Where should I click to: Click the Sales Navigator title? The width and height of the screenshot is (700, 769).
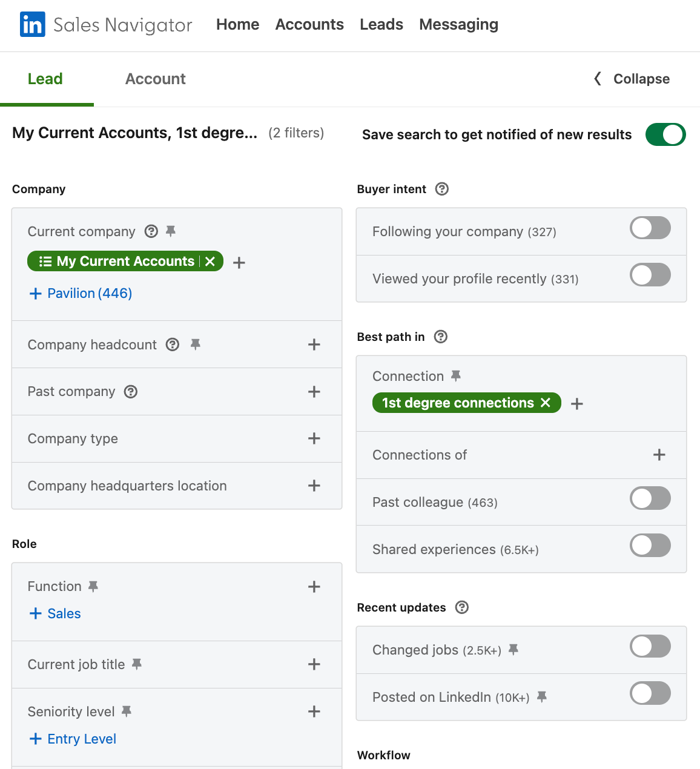click(123, 25)
